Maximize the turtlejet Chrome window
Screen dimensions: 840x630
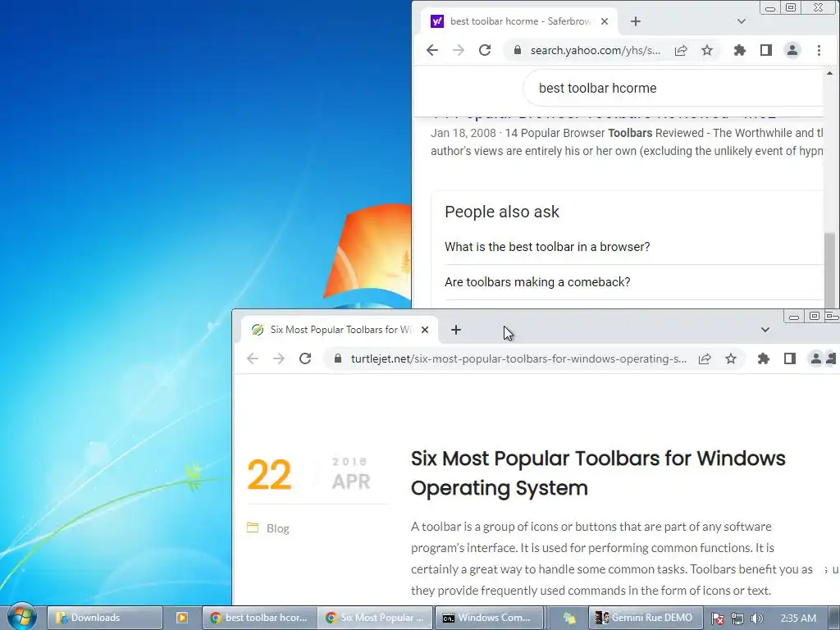[x=815, y=316]
